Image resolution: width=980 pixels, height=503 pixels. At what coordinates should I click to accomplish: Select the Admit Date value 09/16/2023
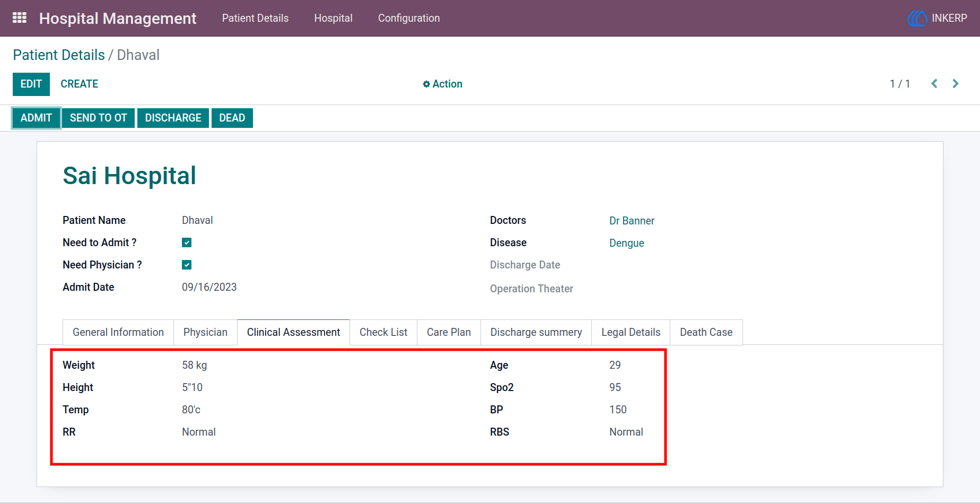(x=209, y=287)
